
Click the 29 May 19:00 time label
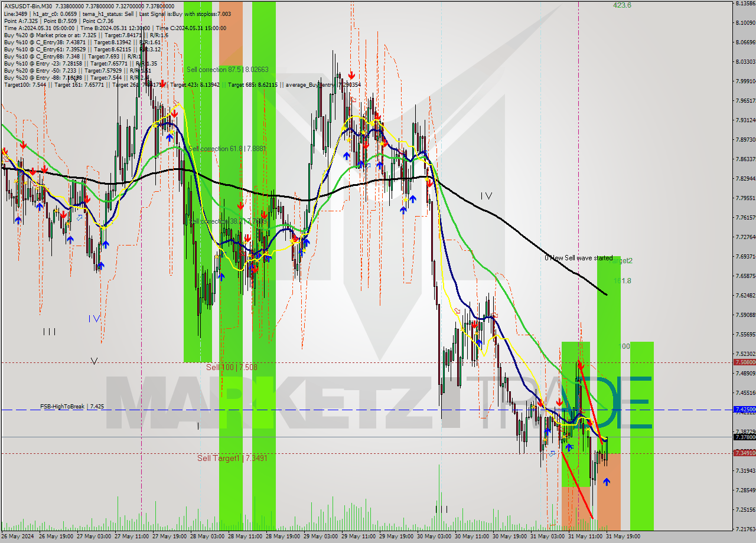pyautogui.click(x=396, y=537)
